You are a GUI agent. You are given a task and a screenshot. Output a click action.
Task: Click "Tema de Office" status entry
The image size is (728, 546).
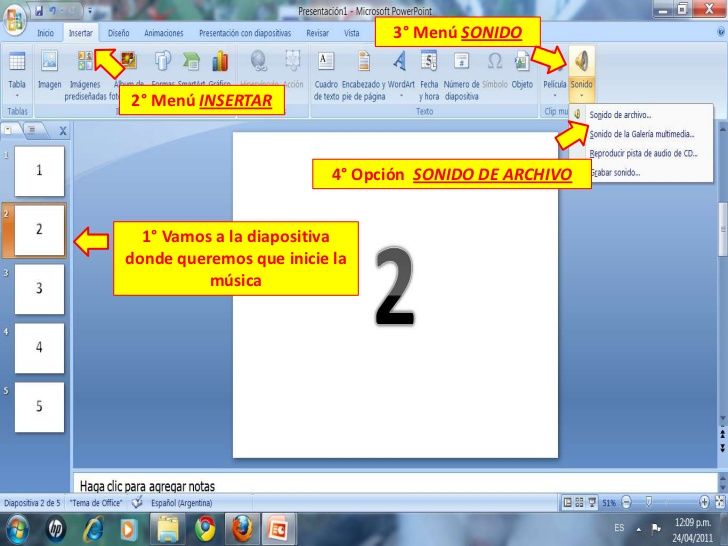[x=96, y=503]
